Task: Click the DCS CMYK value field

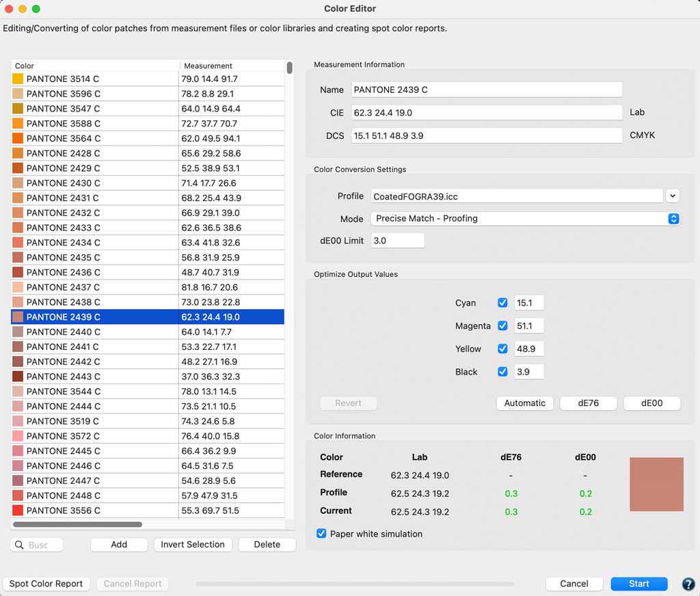Action: (487, 136)
